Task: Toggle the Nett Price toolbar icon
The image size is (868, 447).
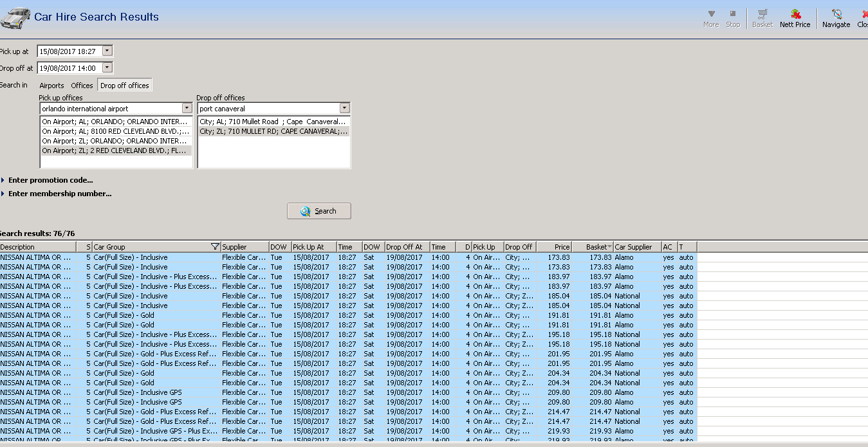Action: 795,18
